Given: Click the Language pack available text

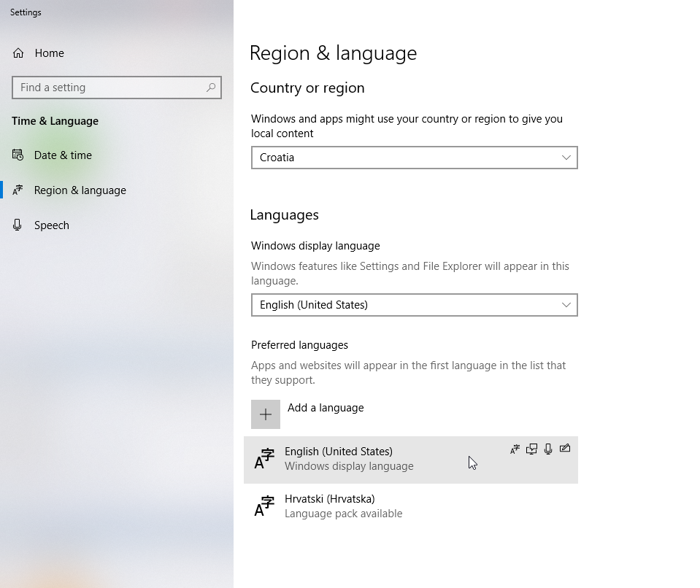Looking at the screenshot, I should coord(343,514).
